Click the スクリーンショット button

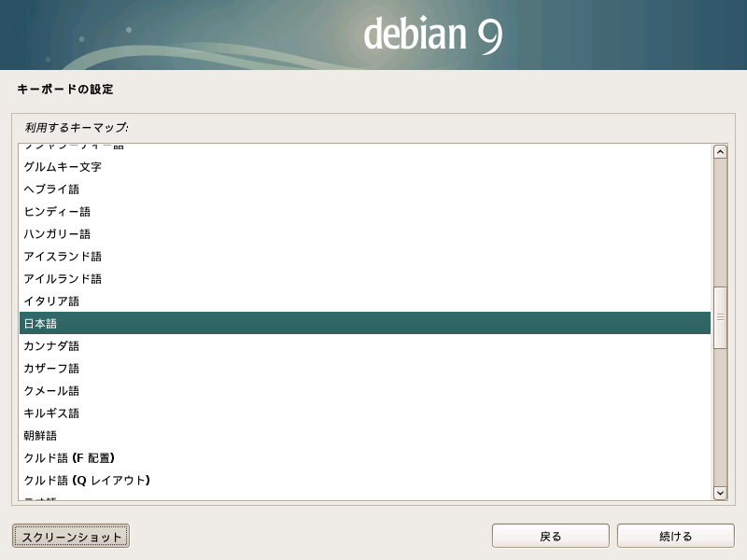[x=71, y=536]
